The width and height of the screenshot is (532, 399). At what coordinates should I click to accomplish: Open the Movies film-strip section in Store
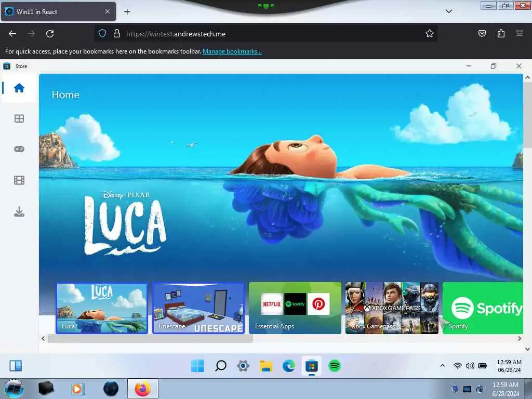(19, 180)
